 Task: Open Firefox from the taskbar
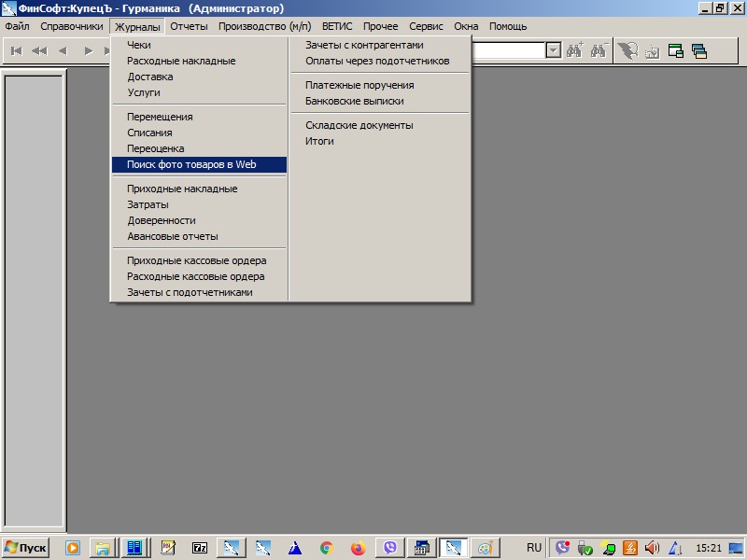[x=358, y=548]
